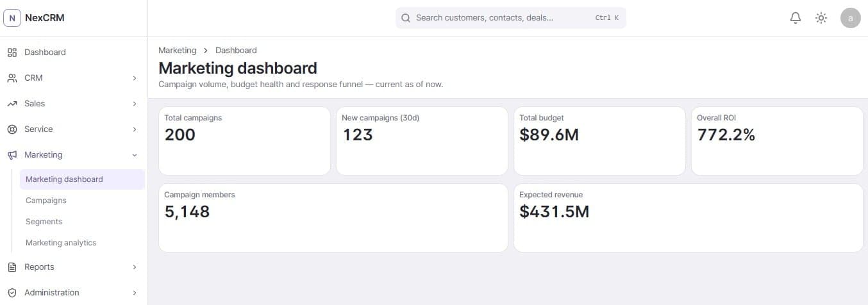The width and height of the screenshot is (868, 305).
Task: Click the New campaigns (30d) value 123
Action: pos(358,135)
